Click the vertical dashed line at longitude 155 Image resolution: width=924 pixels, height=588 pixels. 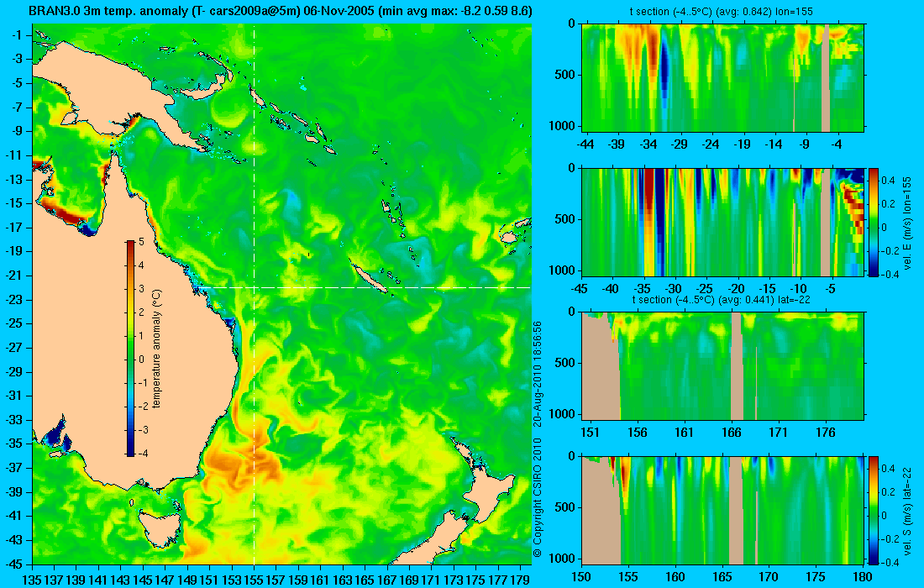click(254, 295)
